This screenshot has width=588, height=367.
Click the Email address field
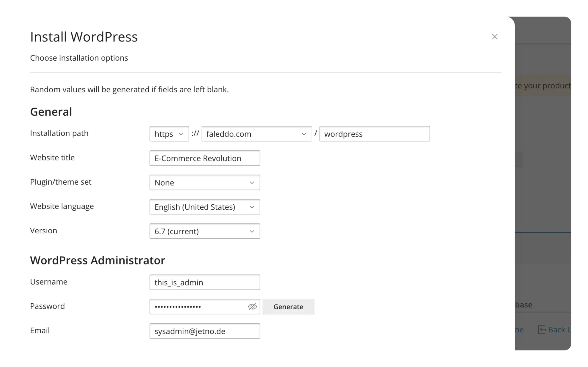point(205,331)
